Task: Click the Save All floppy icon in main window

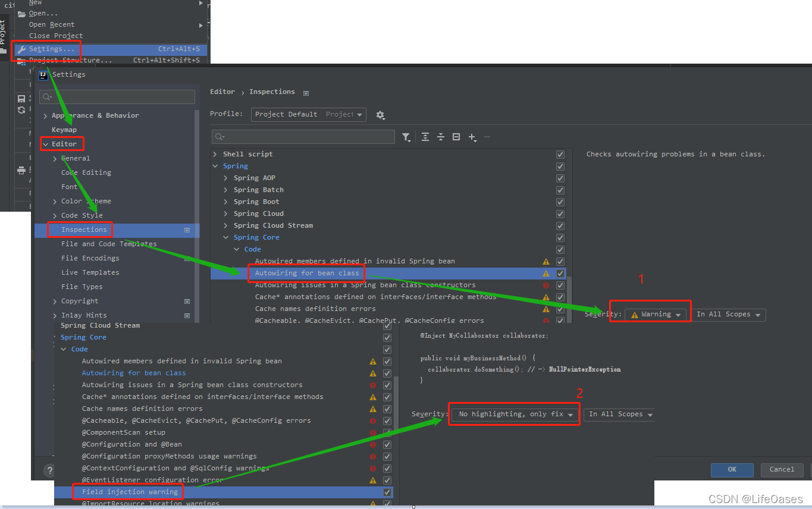Action: point(21,99)
